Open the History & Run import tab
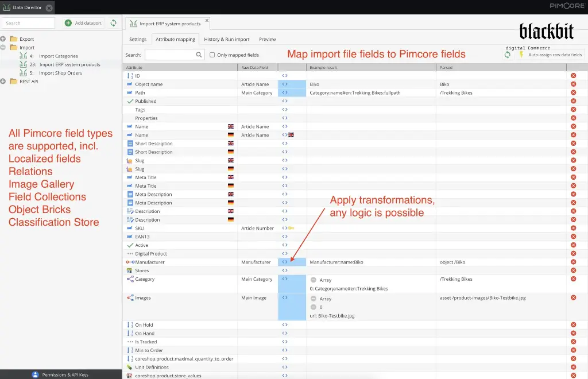Image resolution: width=588 pixels, height=379 pixels. coord(226,40)
